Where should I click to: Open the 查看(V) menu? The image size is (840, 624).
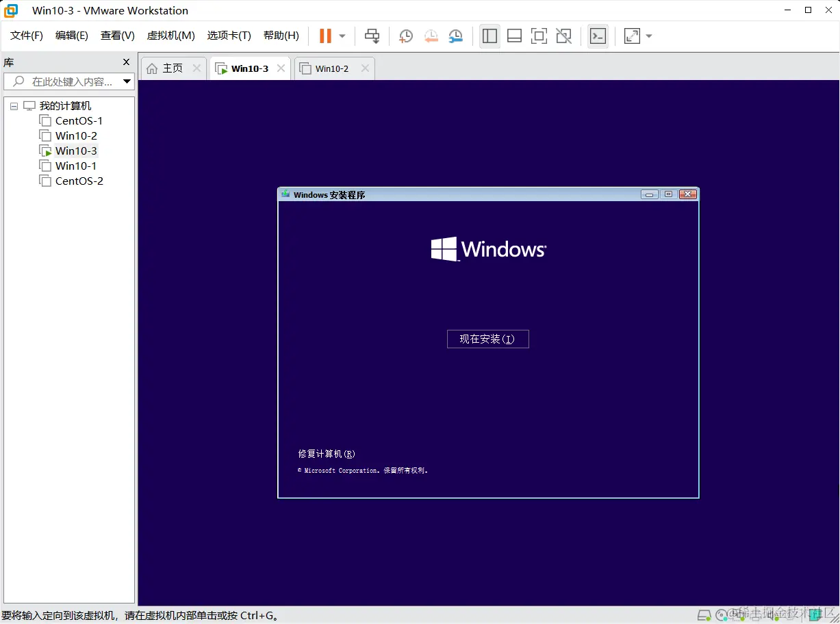(118, 36)
